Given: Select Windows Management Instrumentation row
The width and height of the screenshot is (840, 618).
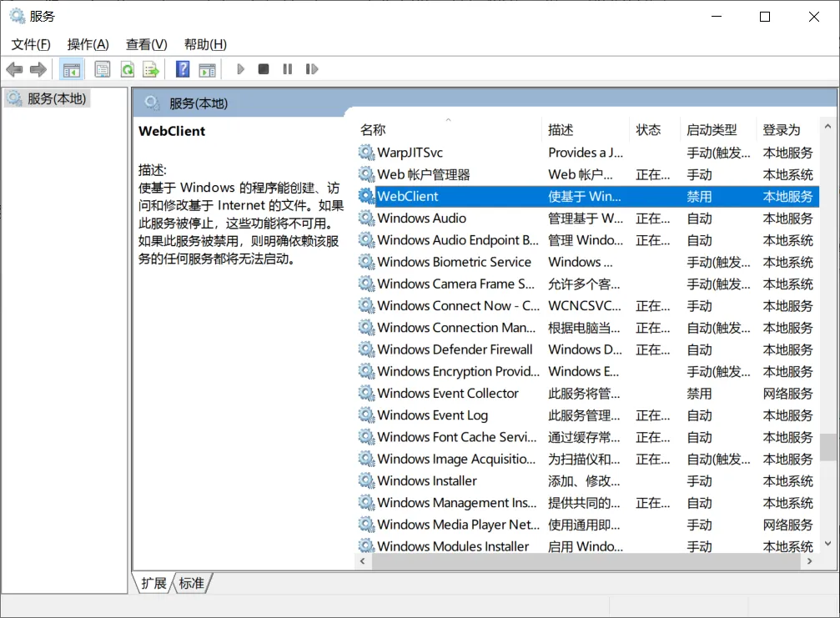Looking at the screenshot, I should (x=587, y=503).
